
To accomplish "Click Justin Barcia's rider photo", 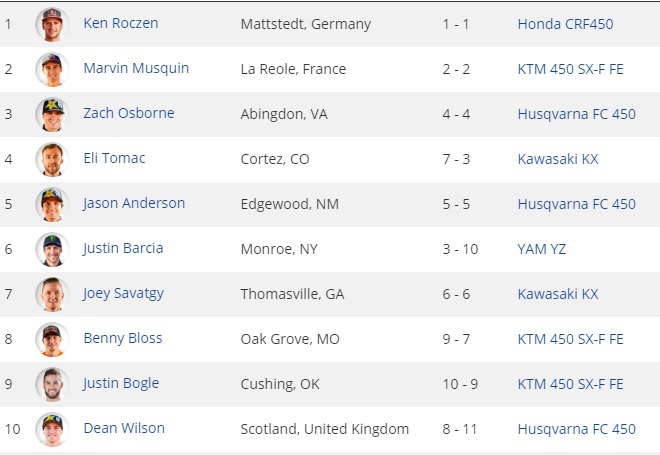I will click(51, 249).
